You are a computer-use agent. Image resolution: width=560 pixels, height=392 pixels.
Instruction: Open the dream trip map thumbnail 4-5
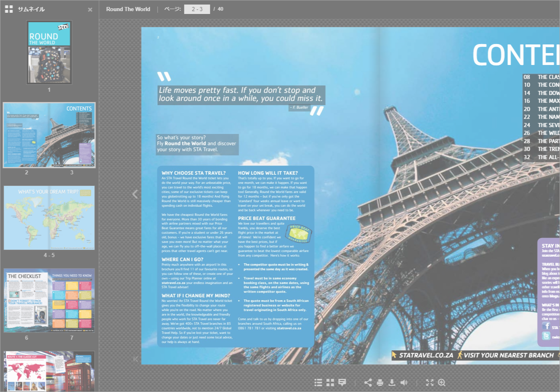point(49,218)
